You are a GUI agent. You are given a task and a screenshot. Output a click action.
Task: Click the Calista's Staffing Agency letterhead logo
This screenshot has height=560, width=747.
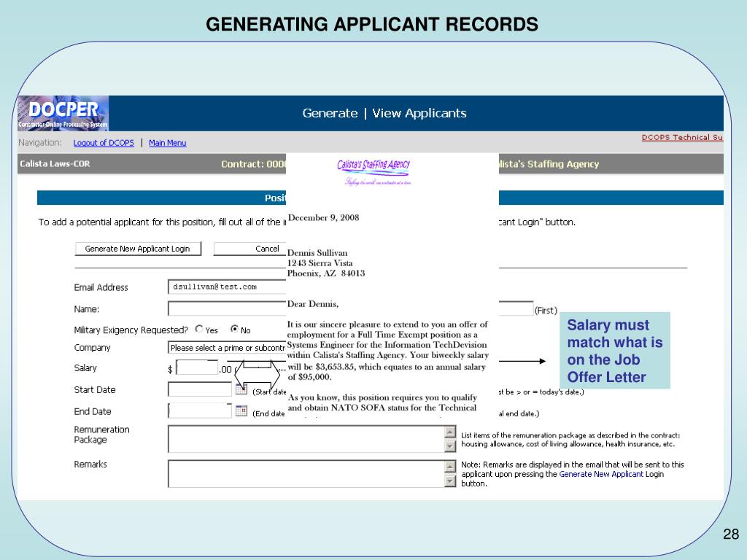374,172
